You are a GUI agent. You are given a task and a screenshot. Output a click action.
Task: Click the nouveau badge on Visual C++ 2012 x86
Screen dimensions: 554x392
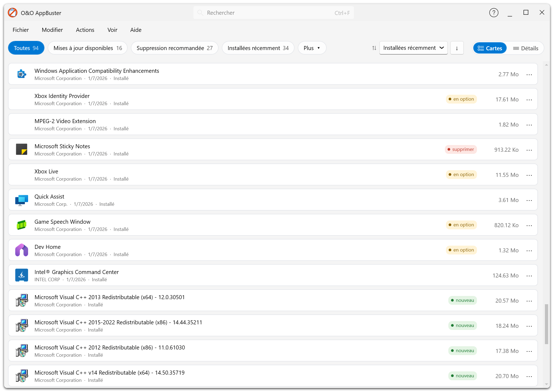(x=463, y=351)
